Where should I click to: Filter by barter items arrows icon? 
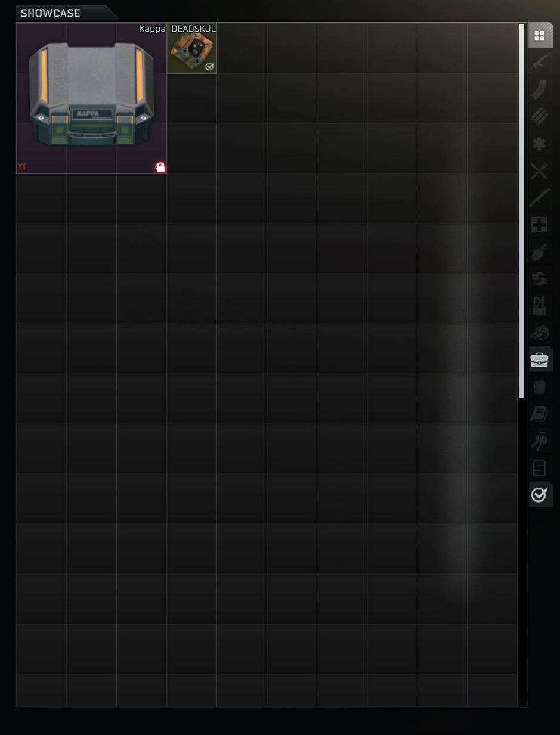tap(540, 279)
